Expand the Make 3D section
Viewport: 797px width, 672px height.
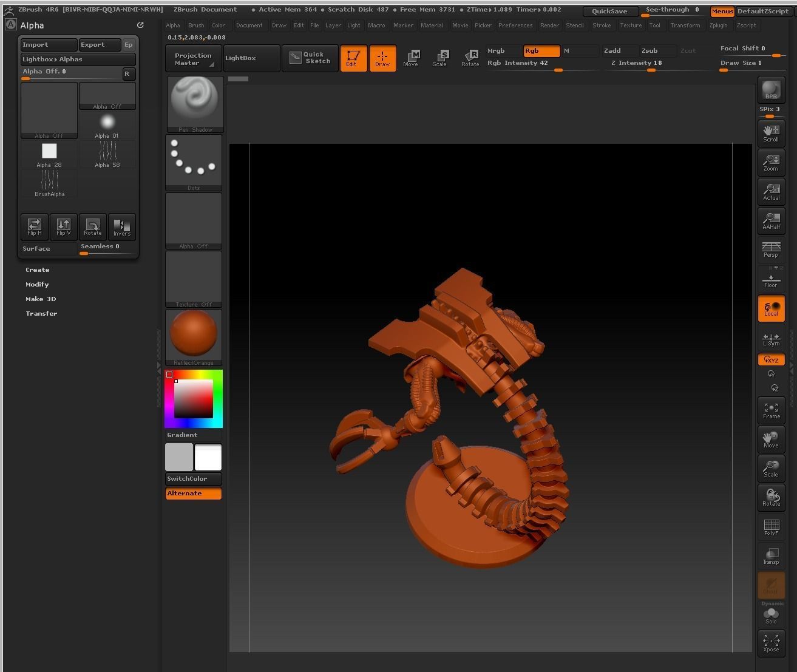41,299
